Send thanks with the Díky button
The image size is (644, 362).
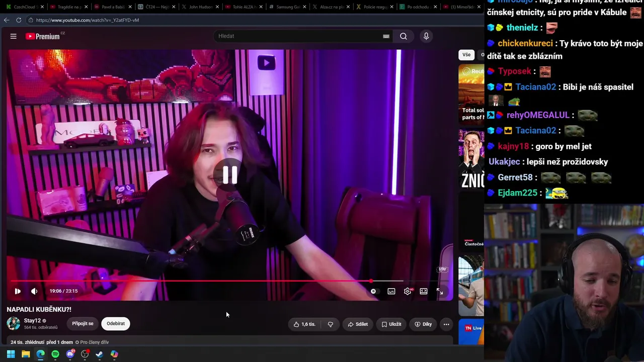tap(423, 324)
